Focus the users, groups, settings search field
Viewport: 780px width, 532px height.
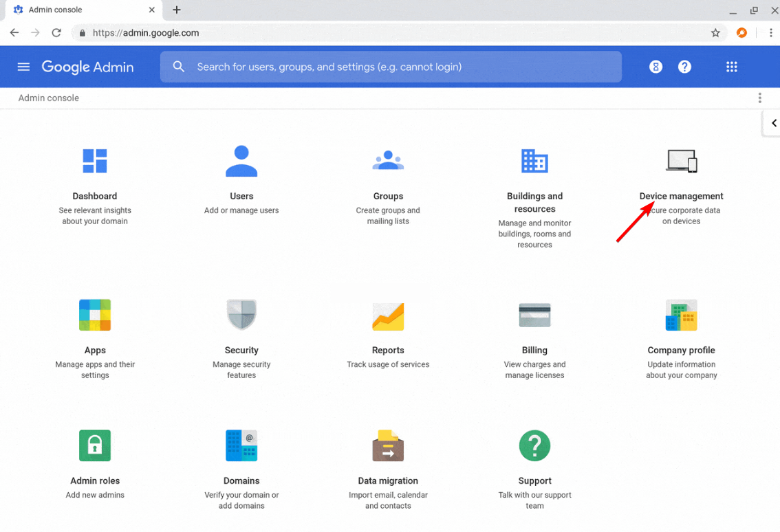391,67
